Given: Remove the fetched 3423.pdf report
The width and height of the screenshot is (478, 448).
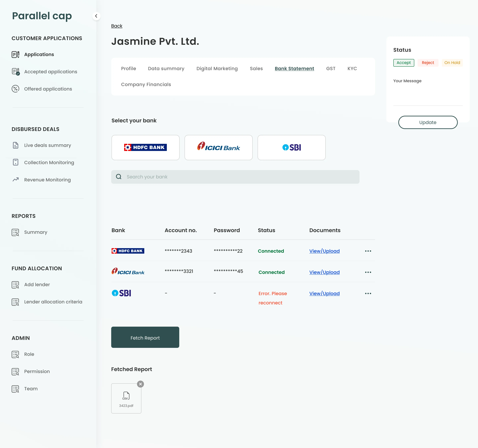Looking at the screenshot, I should tap(140, 384).
